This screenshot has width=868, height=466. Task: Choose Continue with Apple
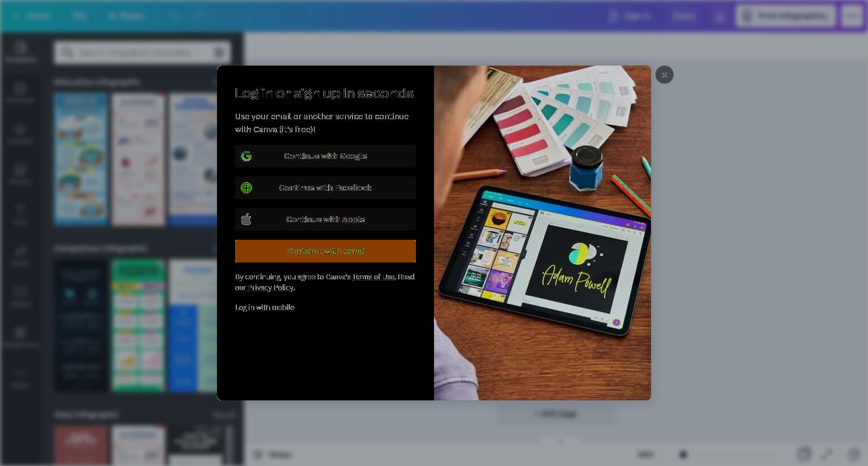[325, 219]
